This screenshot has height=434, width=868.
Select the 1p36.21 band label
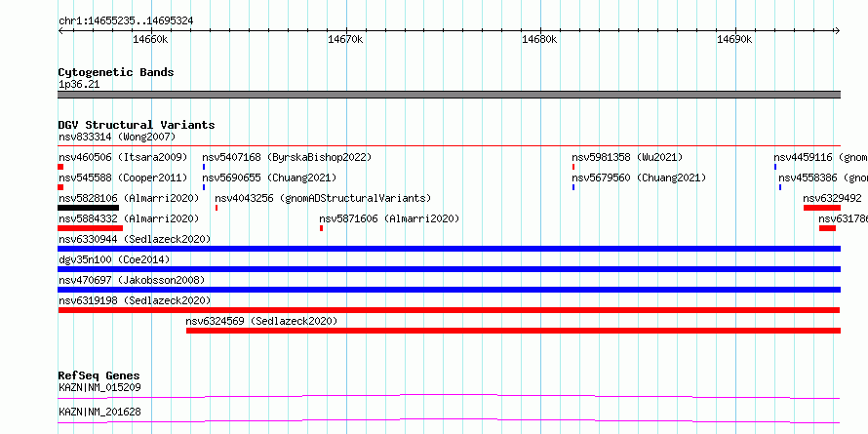click(x=79, y=85)
